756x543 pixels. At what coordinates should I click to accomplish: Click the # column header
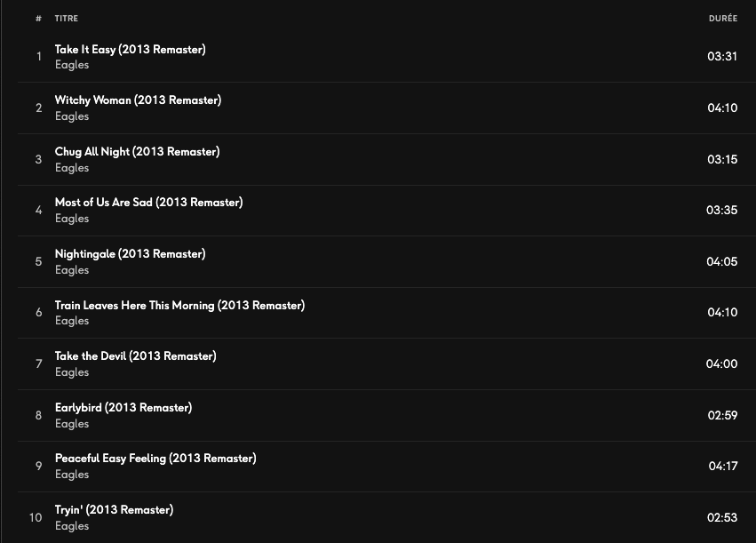tap(38, 19)
